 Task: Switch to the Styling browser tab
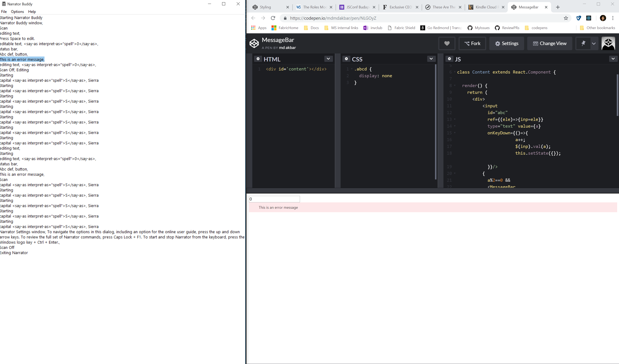tap(265, 7)
